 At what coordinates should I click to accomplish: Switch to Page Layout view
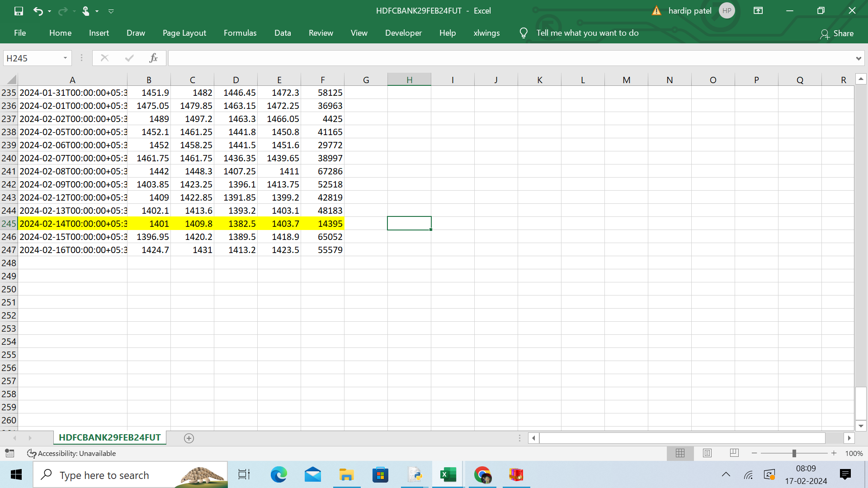(707, 453)
